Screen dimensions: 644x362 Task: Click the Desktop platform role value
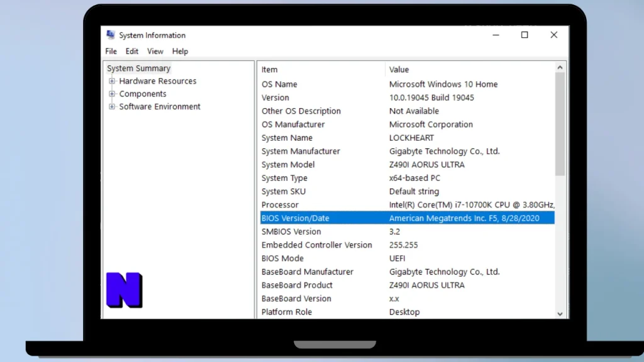pos(404,312)
